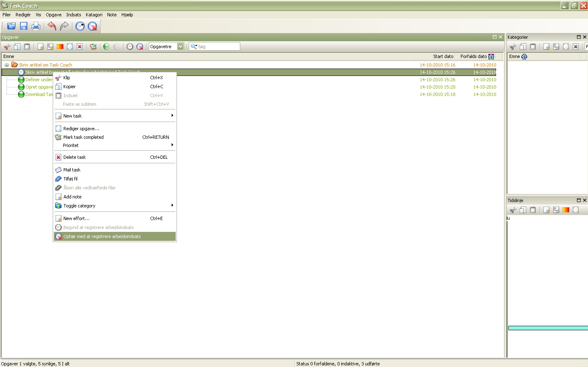Click the orange gradient icon in Tidslinje toolbar
This screenshot has height=367, width=588.
(566, 210)
